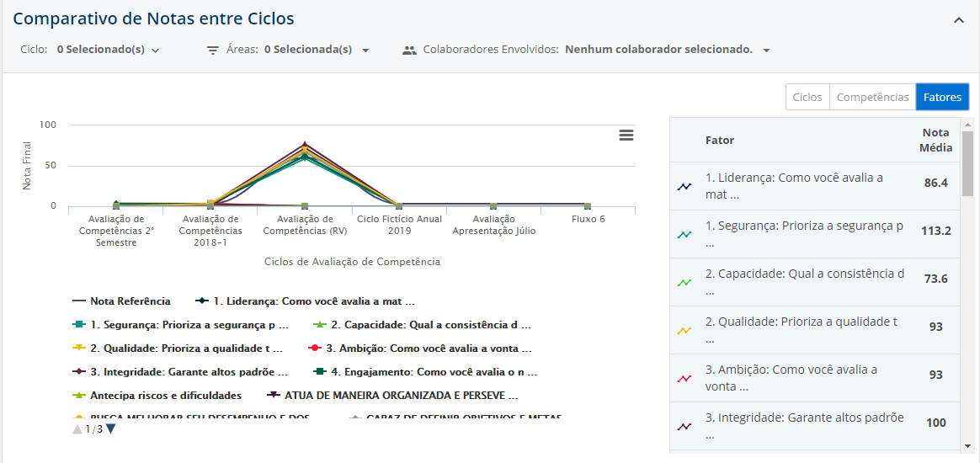Click the Qualidade row yellow chart icon

(684, 330)
